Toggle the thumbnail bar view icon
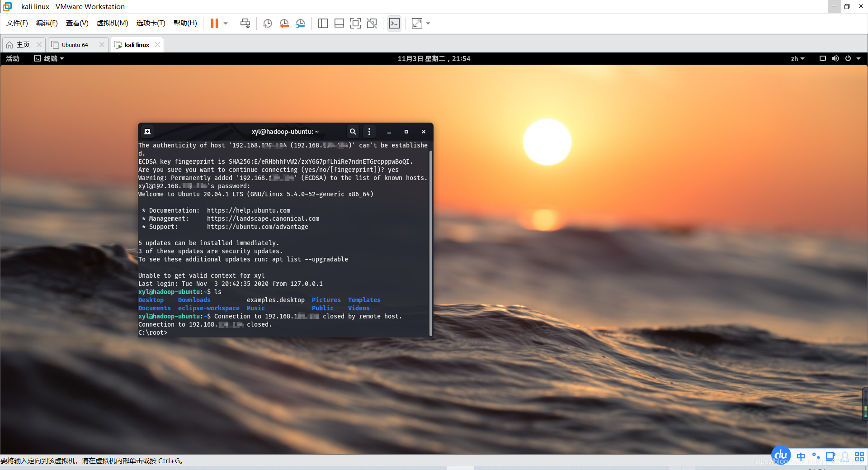Image resolution: width=868 pixels, height=470 pixels. [x=339, y=24]
